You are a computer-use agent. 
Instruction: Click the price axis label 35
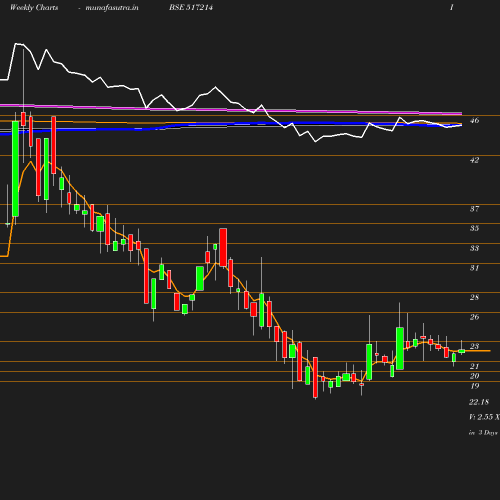pyautogui.click(x=474, y=228)
